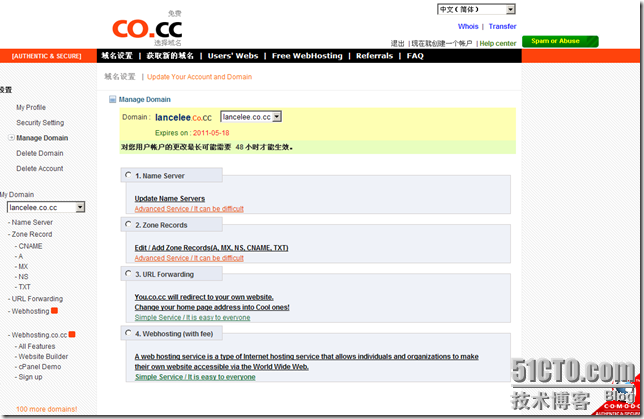Open the 获取新的域名 menu item

pos(170,56)
